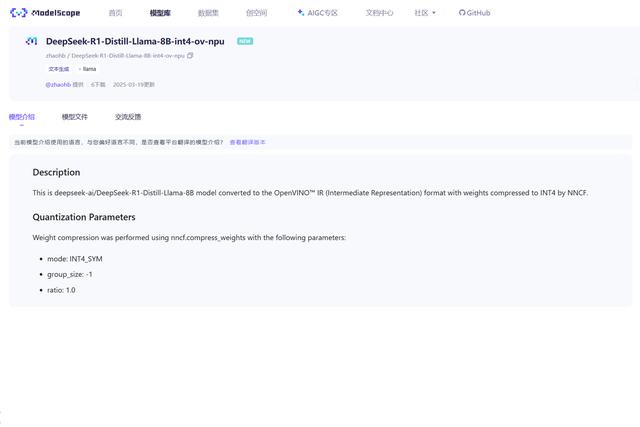Select the 模型库 navigation item
This screenshot has width=640, height=427.
pyautogui.click(x=160, y=13)
